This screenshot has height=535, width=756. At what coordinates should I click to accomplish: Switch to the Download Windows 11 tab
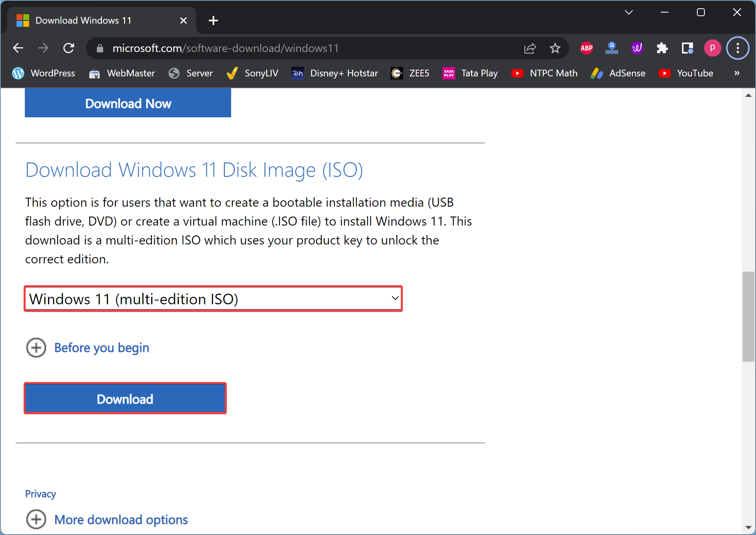pos(102,20)
